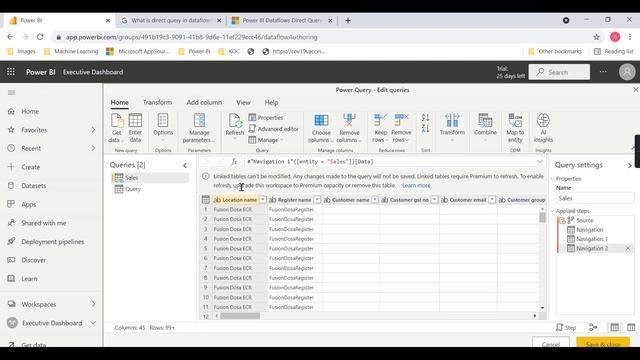Sort descending in the ribbon
Screen dimensions: 640x360
[x=425, y=129]
